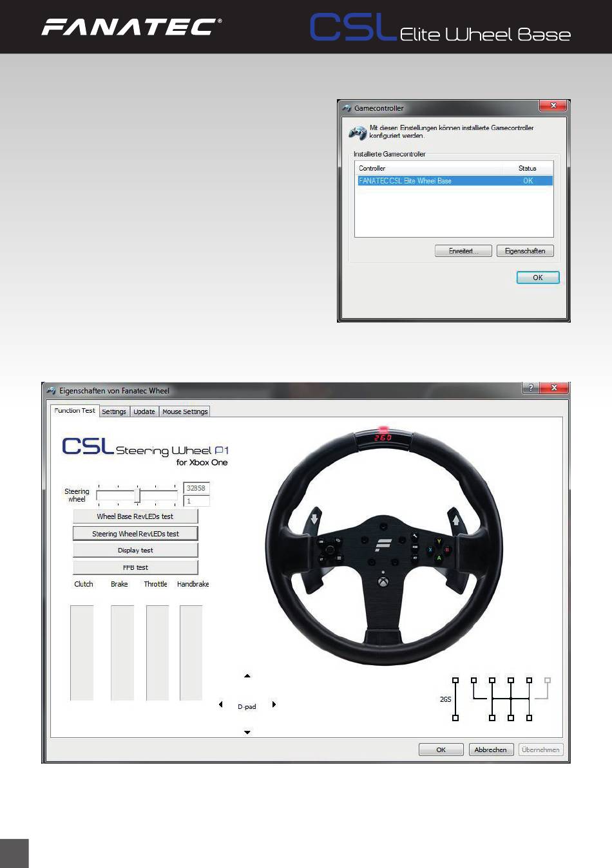Screen dimensions: 612x868
Task: Click the Brake pedal level bar
Action: (122, 652)
